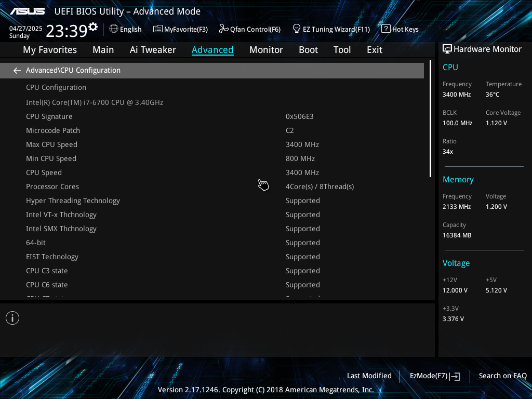Click Intel Core i7-6700 CPU text

95,102
